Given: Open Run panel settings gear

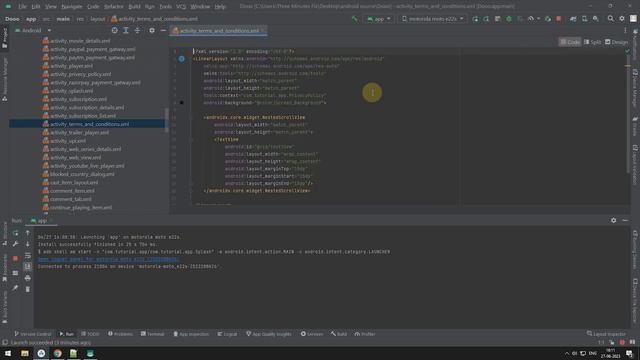Looking at the screenshot, I should tap(613, 220).
